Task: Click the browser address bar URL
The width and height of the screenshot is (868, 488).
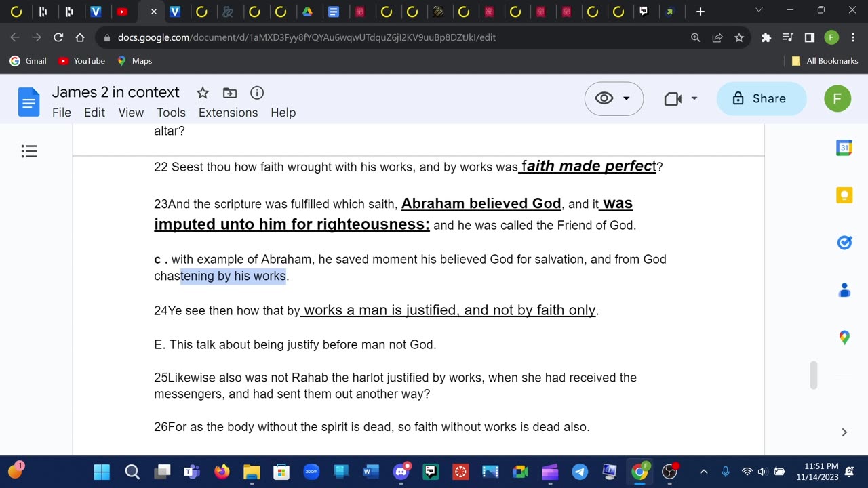Action: [x=307, y=37]
